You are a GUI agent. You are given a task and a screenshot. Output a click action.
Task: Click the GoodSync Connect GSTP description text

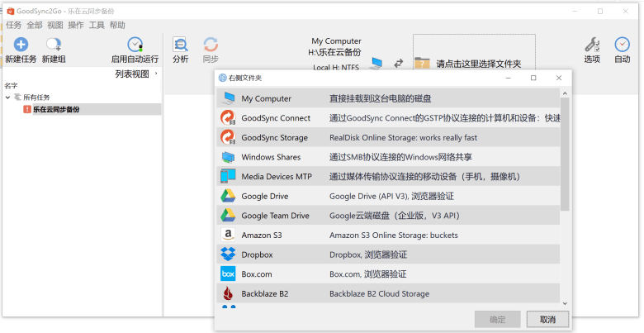click(x=444, y=118)
